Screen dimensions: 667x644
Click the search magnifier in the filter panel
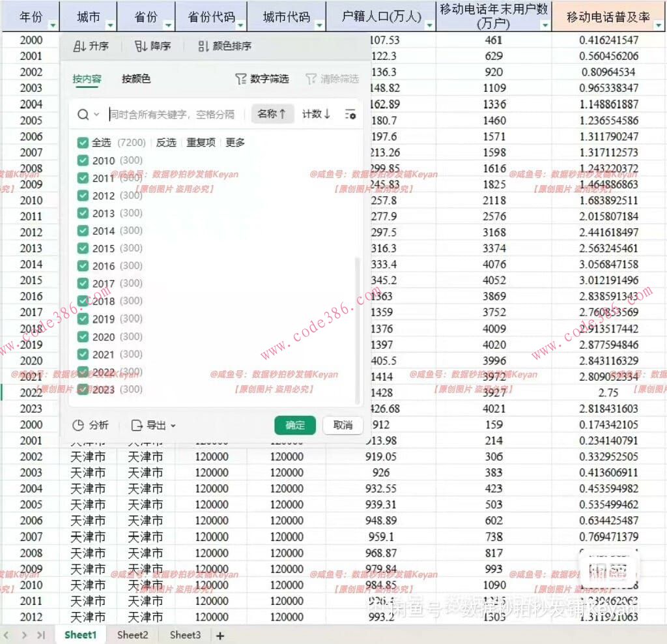(x=83, y=113)
